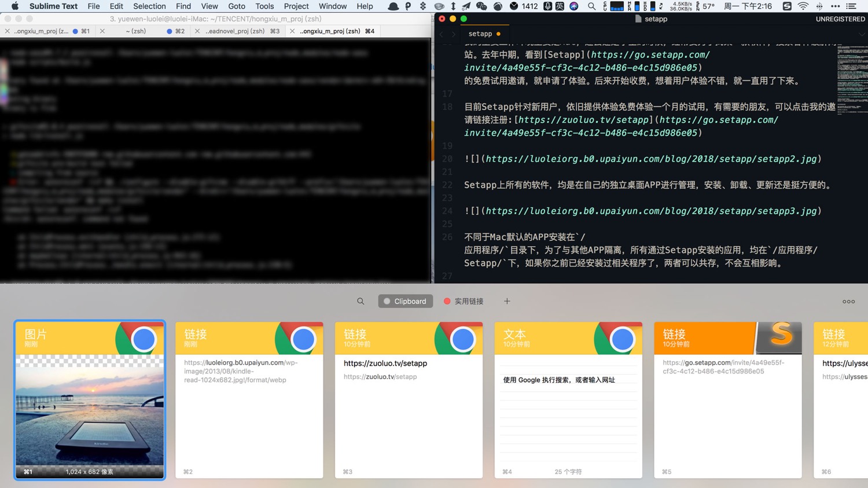Open Siri from the menu bar

coord(574,6)
